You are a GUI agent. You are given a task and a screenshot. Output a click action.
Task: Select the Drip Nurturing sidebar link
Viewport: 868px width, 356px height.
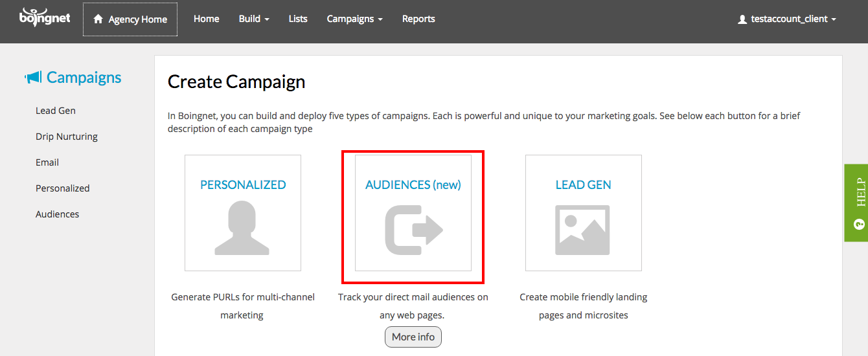click(67, 137)
